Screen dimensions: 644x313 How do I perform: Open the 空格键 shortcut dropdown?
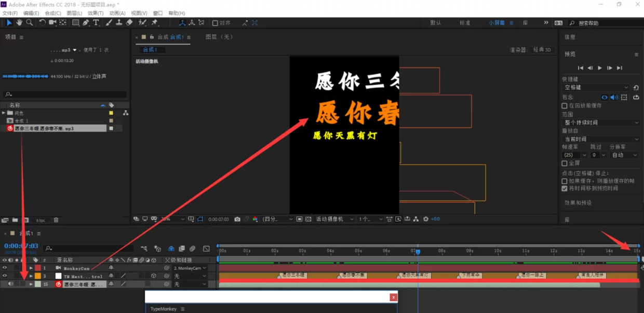pyautogui.click(x=596, y=87)
